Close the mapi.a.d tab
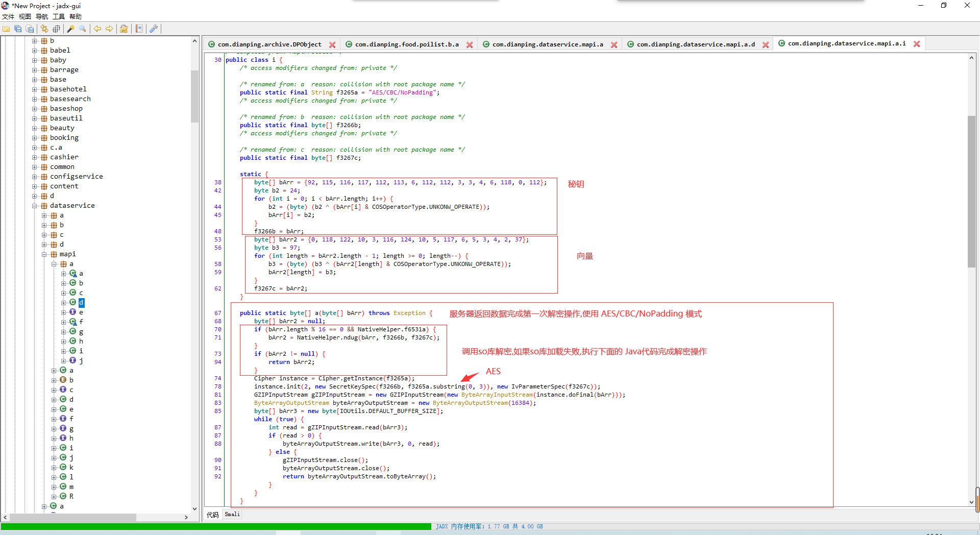This screenshot has width=980, height=535. coord(766,45)
